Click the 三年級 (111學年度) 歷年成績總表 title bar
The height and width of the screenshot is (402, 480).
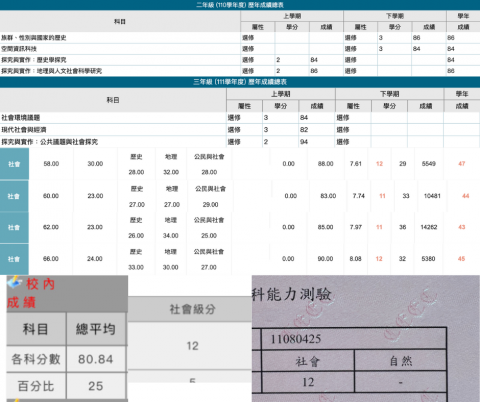(x=240, y=82)
